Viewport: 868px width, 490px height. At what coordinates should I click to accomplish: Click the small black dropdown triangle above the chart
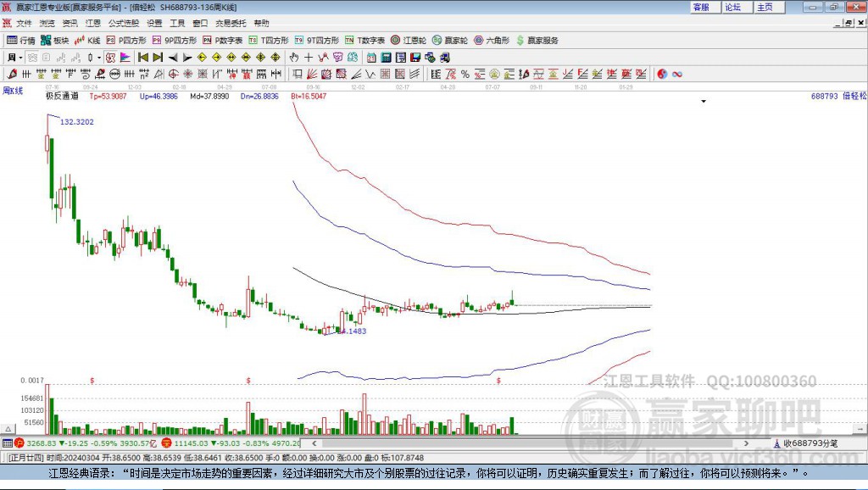[x=704, y=102]
